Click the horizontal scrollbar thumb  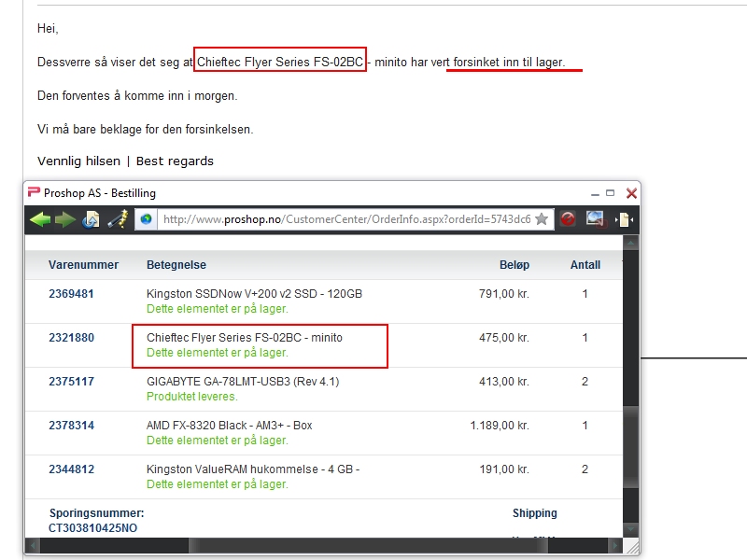pos(368,546)
